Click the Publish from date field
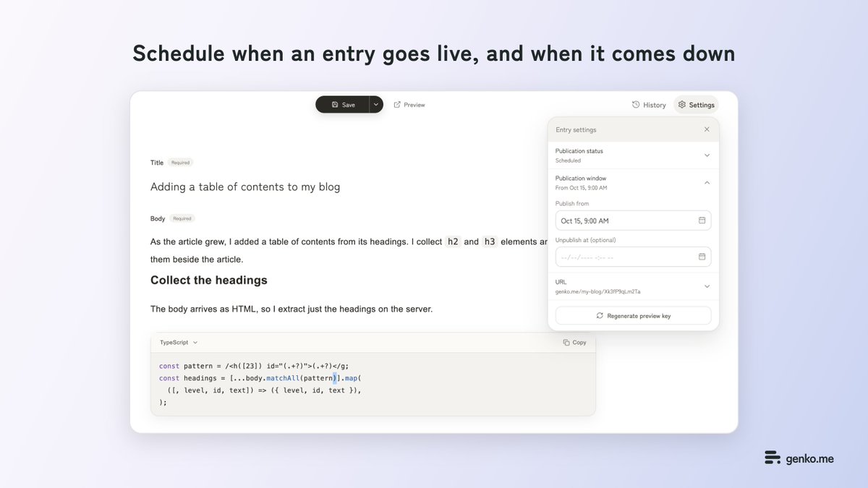The height and width of the screenshot is (488, 868). [x=633, y=221]
